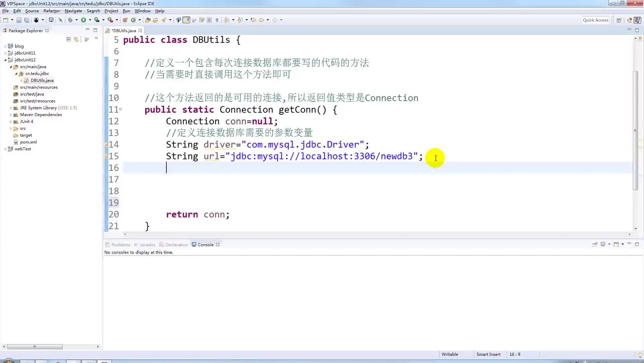Expand the jdbcUnit11 project
Viewport: 644px width, 363px height.
pyautogui.click(x=5, y=53)
